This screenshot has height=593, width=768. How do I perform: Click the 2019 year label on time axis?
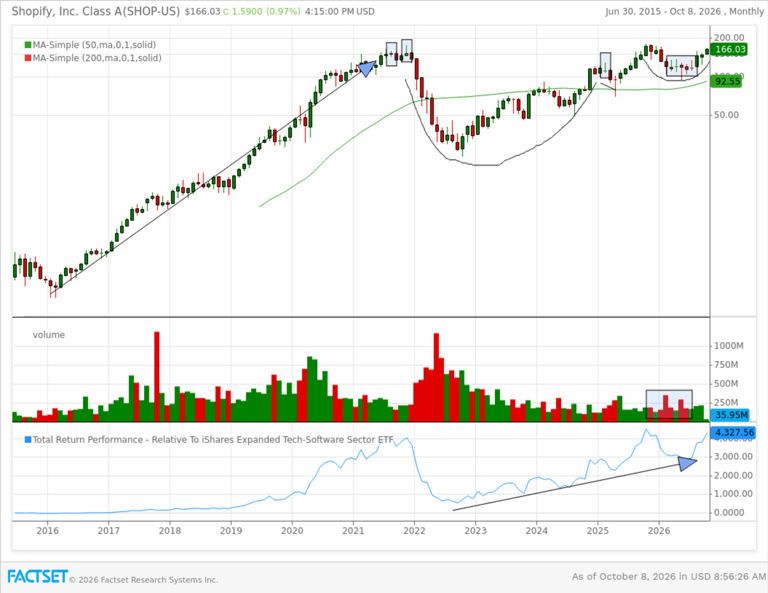(x=231, y=531)
